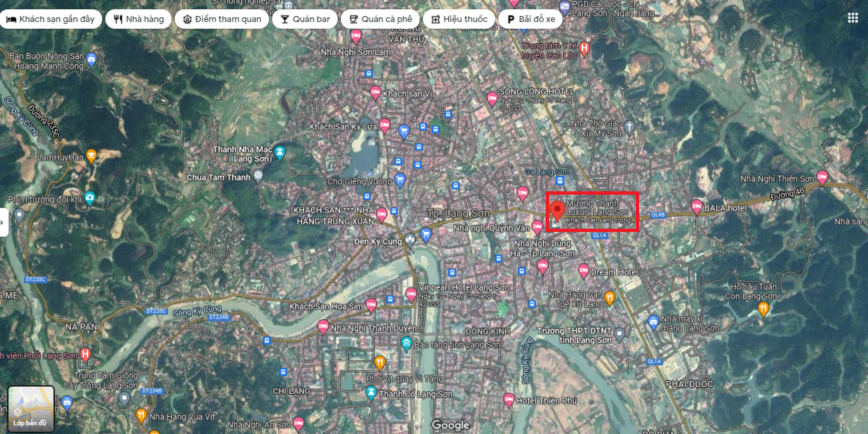
Task: Click the BALA hotel lodging pin
Action: pyautogui.click(x=697, y=207)
